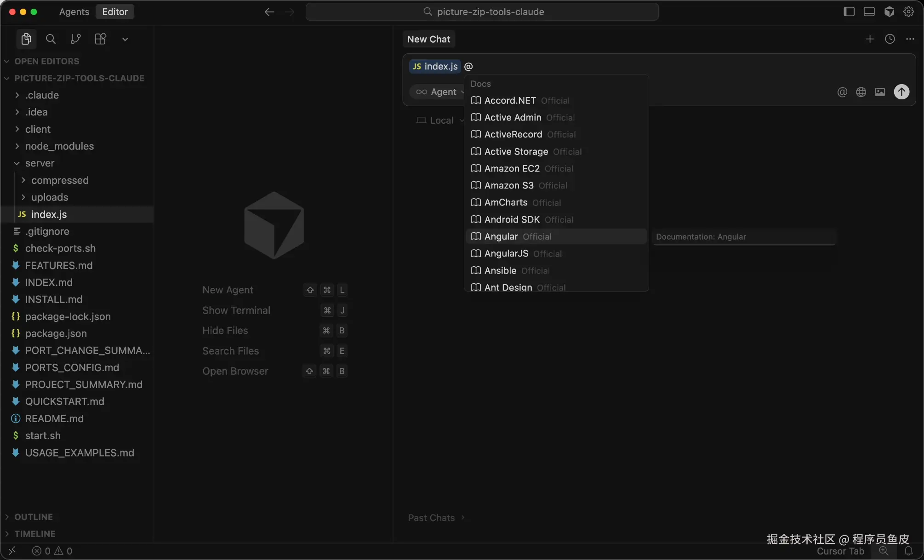Collapse the server folder
The height and width of the screenshot is (560, 924).
(x=40, y=163)
